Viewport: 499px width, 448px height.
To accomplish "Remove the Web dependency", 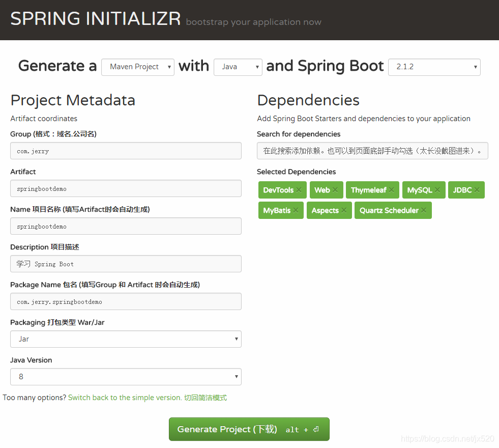I will [336, 190].
